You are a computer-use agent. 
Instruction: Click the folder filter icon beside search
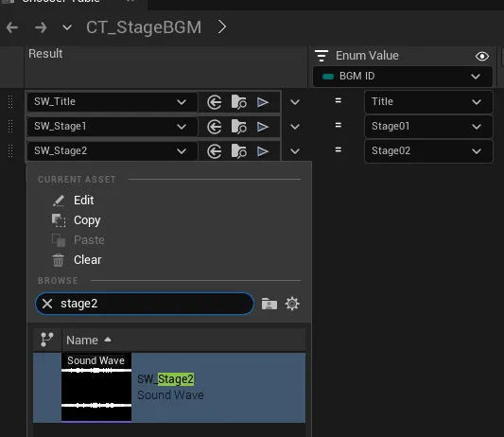click(x=269, y=304)
